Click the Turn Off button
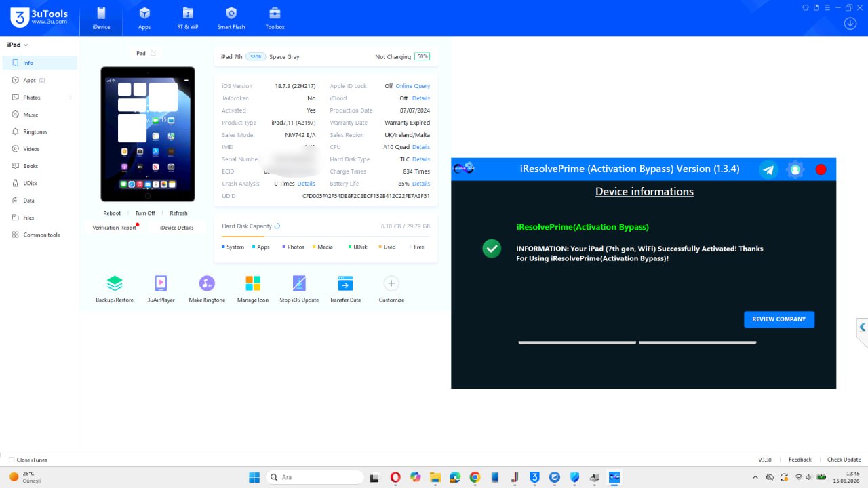Screen dimensions: 868x488 click(145, 213)
